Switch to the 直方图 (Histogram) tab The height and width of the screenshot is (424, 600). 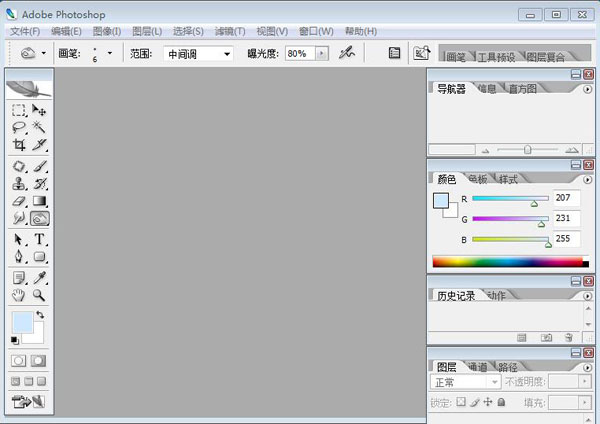521,89
